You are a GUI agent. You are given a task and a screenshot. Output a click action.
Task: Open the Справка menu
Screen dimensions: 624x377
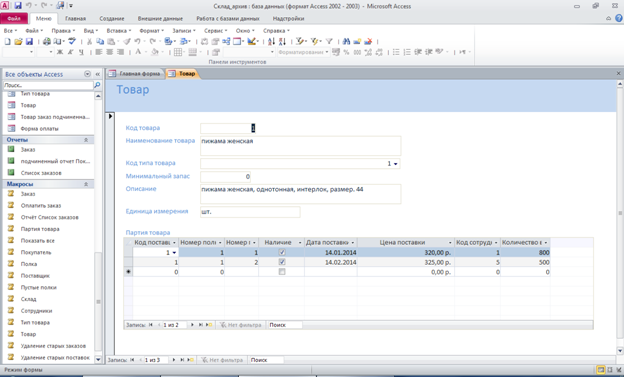(276, 31)
